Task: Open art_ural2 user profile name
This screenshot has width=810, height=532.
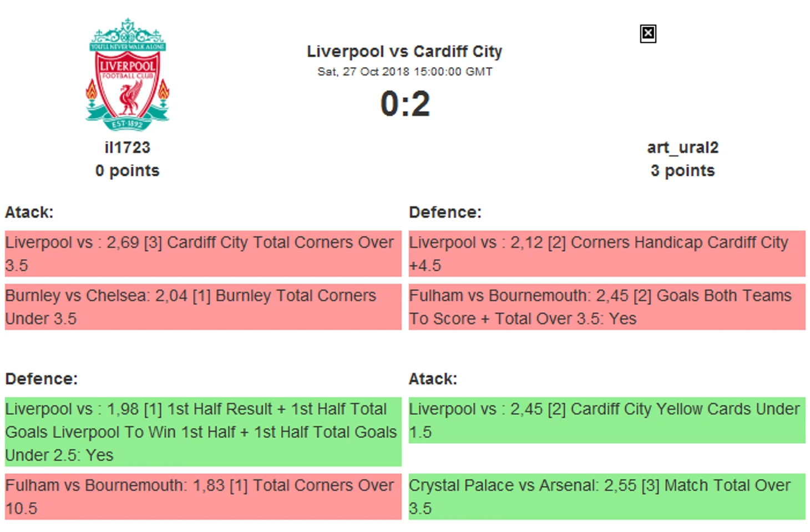Action: pyautogui.click(x=682, y=148)
